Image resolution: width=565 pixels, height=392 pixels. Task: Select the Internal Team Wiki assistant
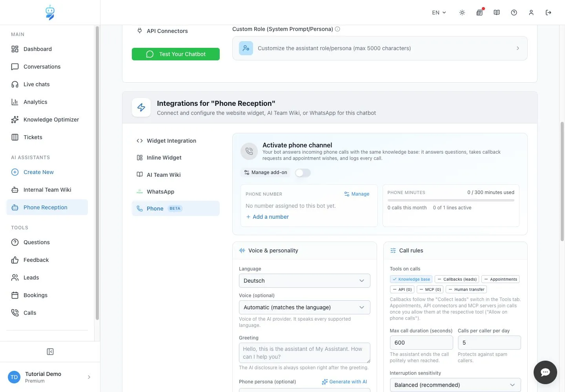tap(47, 190)
